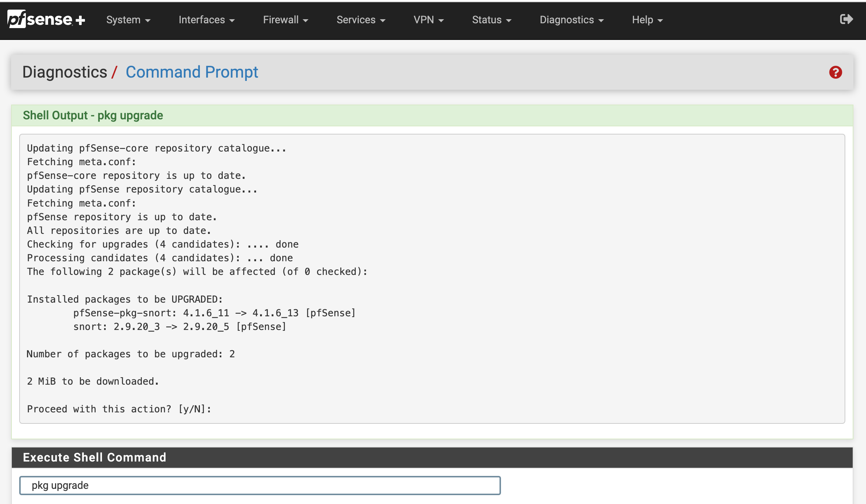This screenshot has width=866, height=504.
Task: Click 'Number of packages to be upgraded: 2'
Action: 131,354
